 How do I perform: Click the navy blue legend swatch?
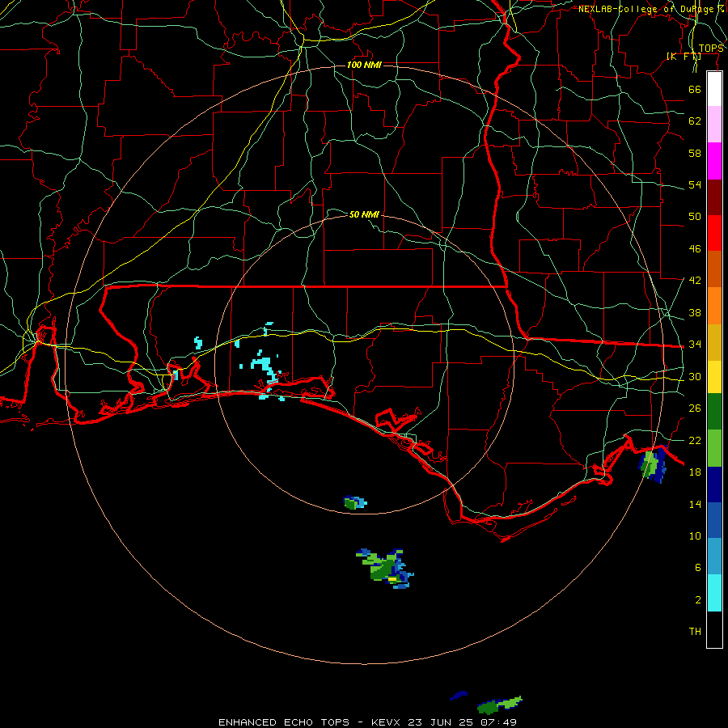click(714, 485)
